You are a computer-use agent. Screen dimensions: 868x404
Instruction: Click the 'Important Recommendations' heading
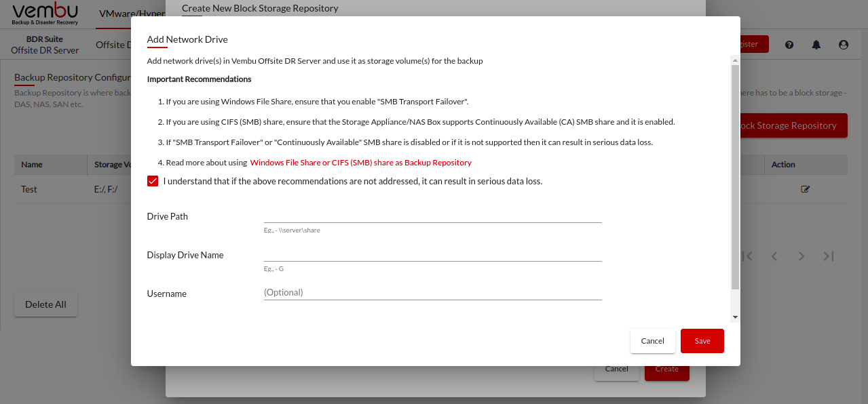coord(200,79)
